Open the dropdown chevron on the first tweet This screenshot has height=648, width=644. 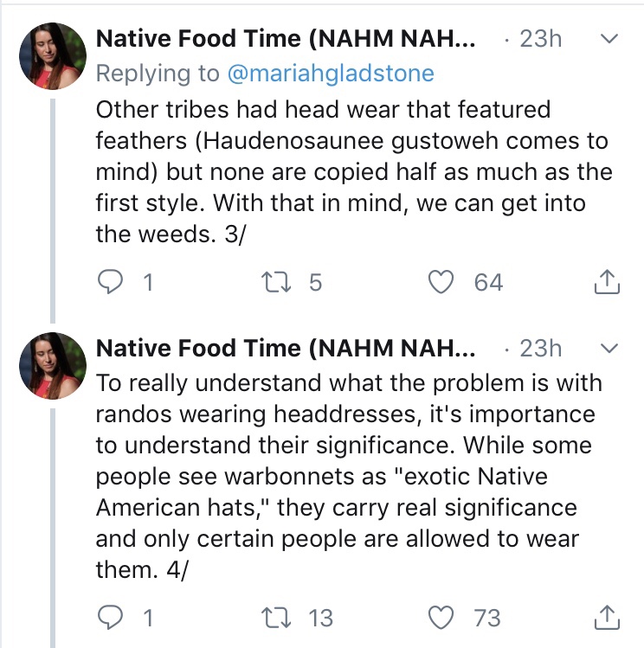click(609, 39)
